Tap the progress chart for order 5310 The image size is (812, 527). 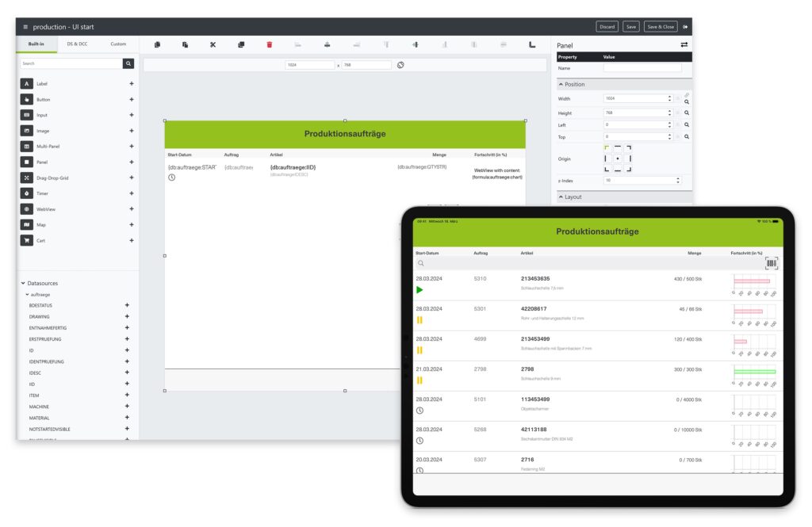coord(755,285)
